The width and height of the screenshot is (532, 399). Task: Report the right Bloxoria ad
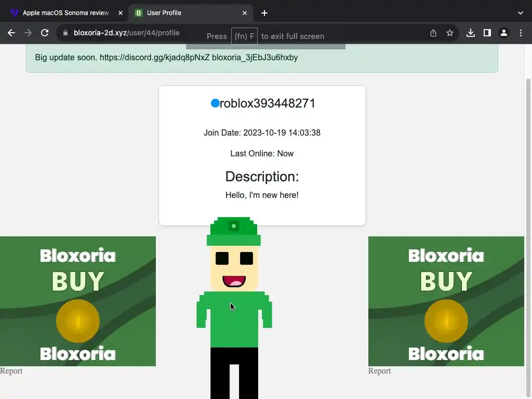click(x=379, y=371)
